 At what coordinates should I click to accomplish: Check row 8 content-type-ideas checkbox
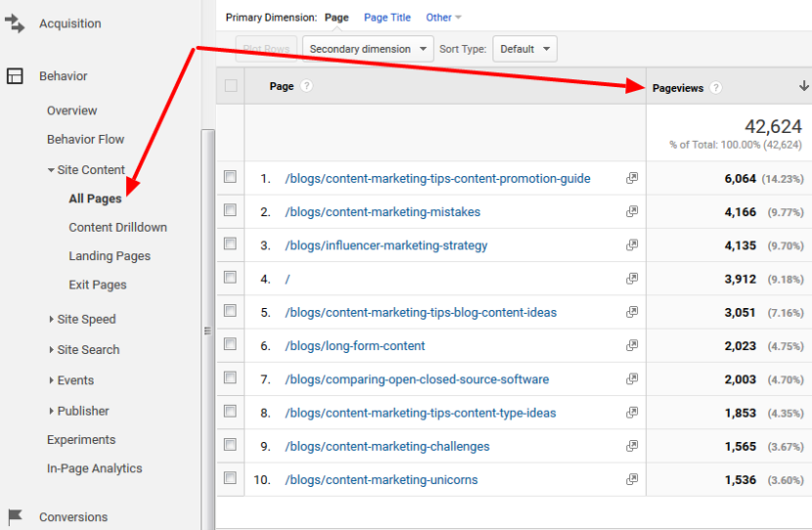[x=230, y=411]
